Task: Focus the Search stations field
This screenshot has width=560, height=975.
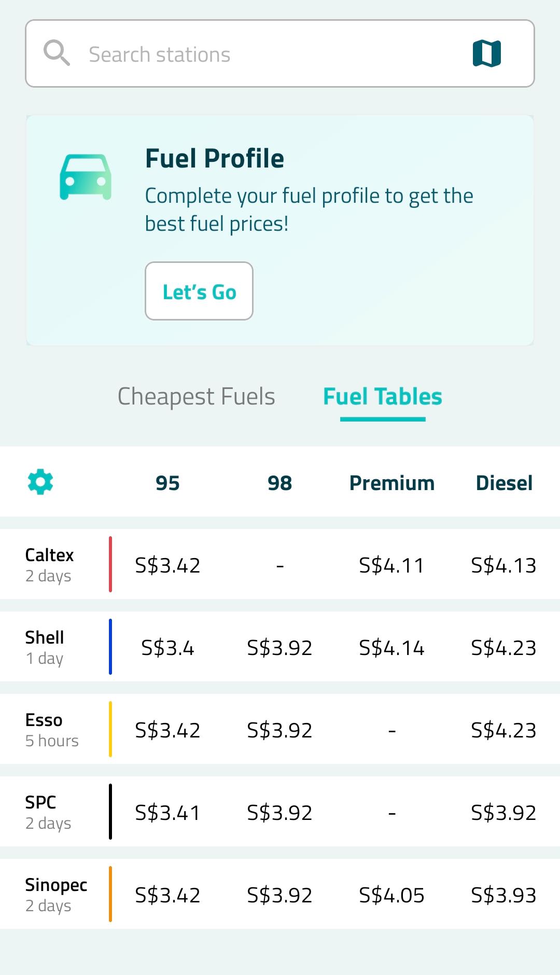Action: 280,53
